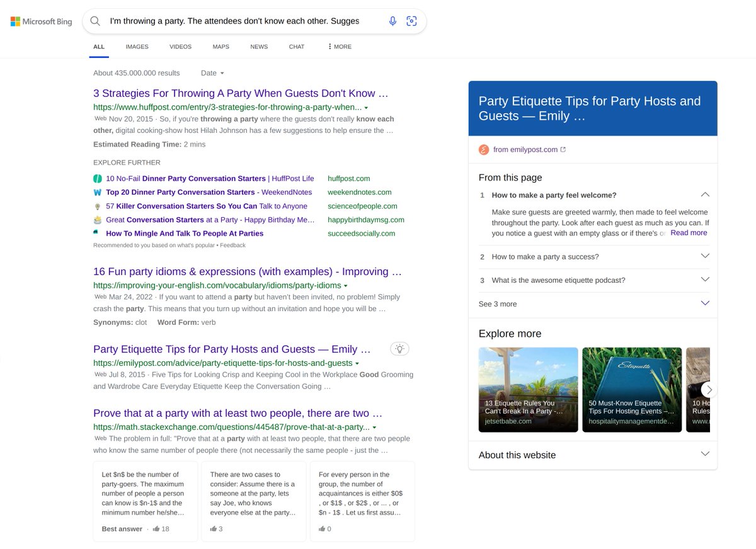This screenshot has height=549, width=756.
Task: Click the weekendnotes.com domain link
Action: click(360, 193)
